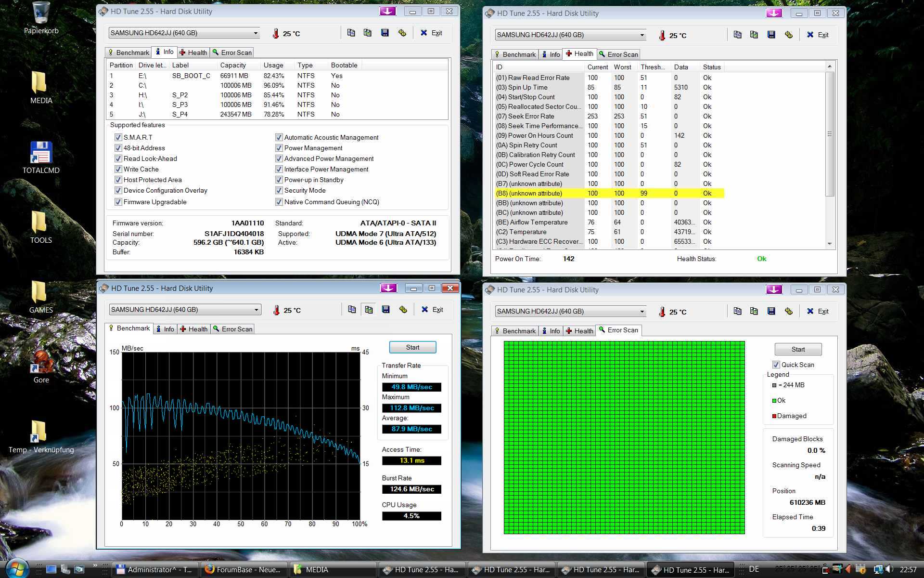
Task: Expand the SAMSUNG drive selector in the Benchmark window
Action: coord(256,310)
